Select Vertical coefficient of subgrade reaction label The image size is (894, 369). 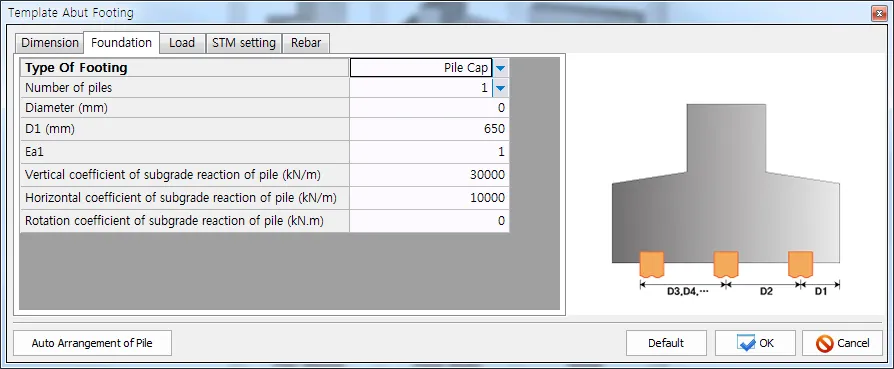point(184,175)
